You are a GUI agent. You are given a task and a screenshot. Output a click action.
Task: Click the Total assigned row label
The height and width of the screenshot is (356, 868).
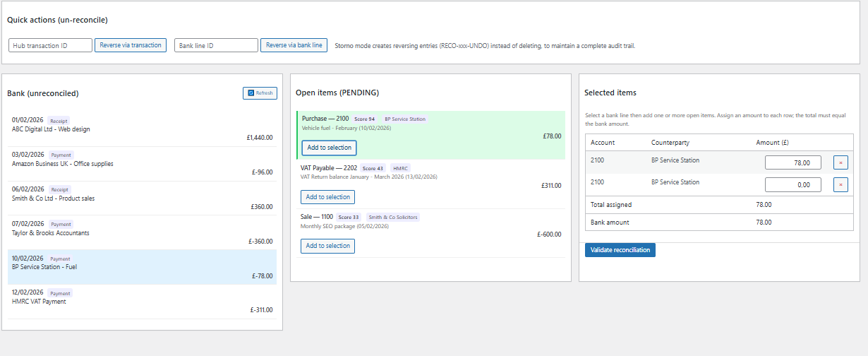pos(611,205)
